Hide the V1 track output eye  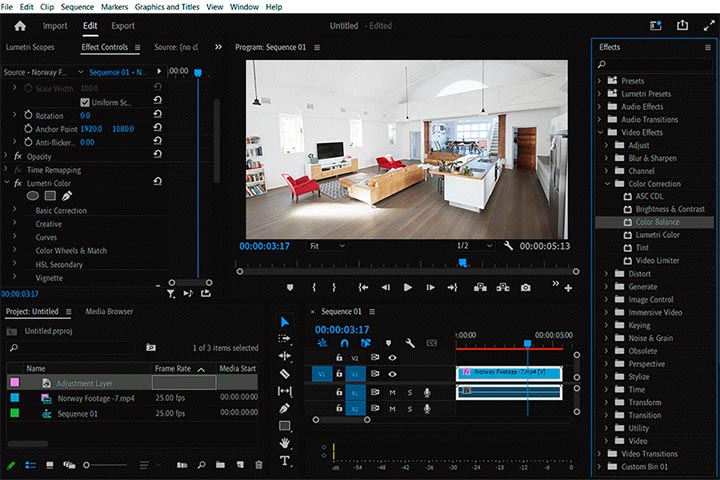392,373
